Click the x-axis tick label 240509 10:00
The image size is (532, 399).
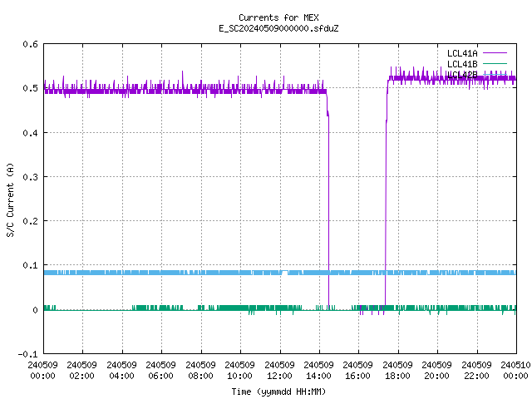240,370
